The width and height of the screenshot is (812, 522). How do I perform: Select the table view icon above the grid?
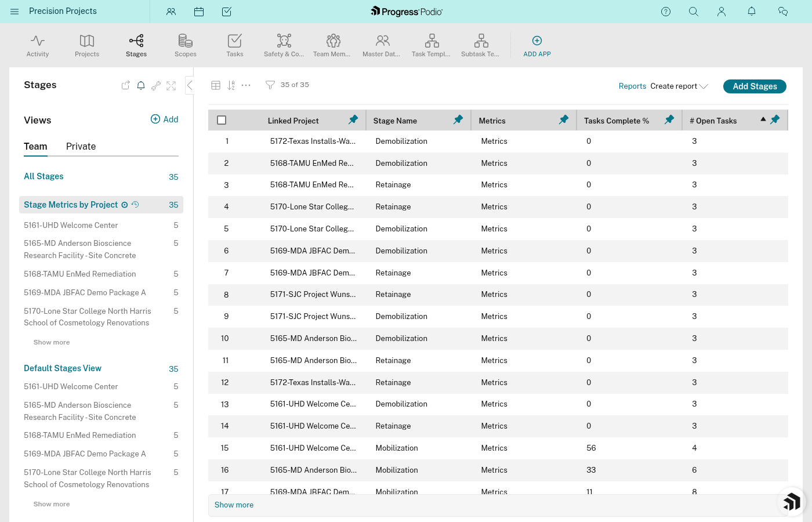click(x=216, y=85)
